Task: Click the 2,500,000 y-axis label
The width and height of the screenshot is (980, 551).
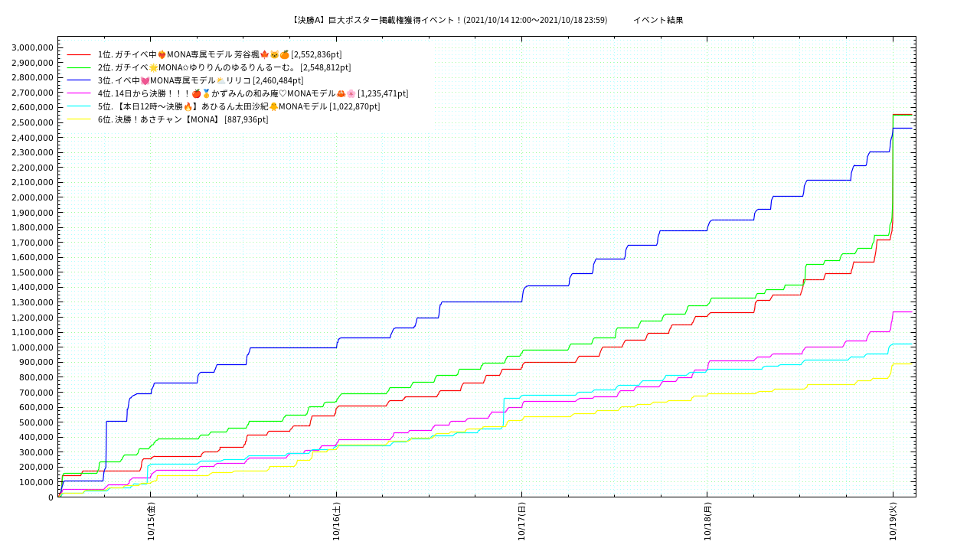Action: (33, 122)
